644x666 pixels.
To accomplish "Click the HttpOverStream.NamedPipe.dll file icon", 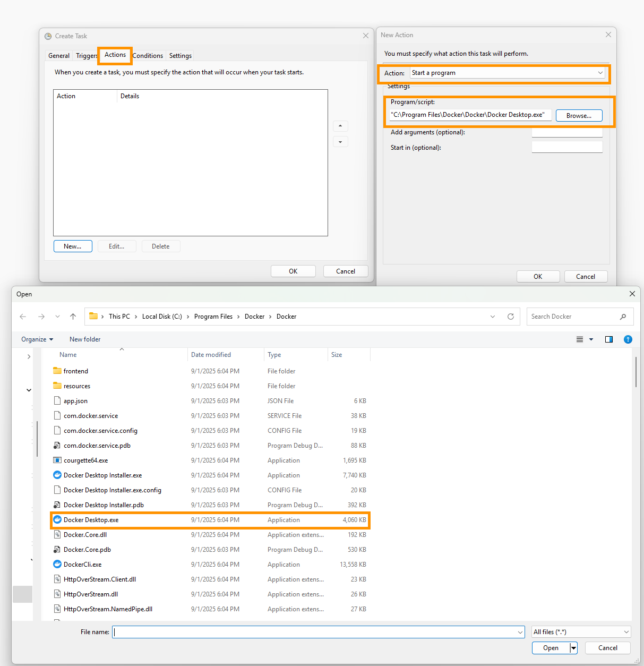I will click(x=57, y=609).
